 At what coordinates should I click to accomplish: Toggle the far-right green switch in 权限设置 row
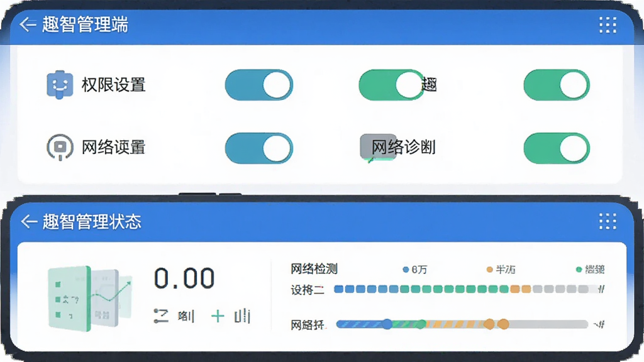557,85
